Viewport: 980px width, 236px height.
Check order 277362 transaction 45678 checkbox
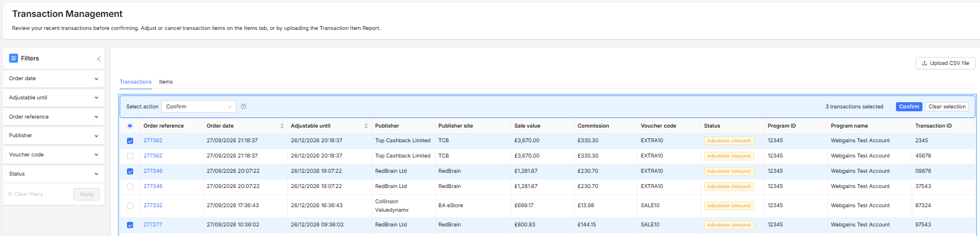[x=130, y=156]
